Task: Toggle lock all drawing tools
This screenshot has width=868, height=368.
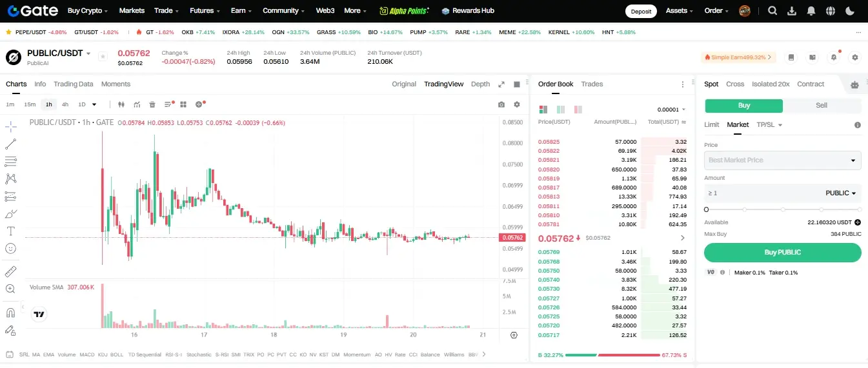Action: click(x=10, y=330)
